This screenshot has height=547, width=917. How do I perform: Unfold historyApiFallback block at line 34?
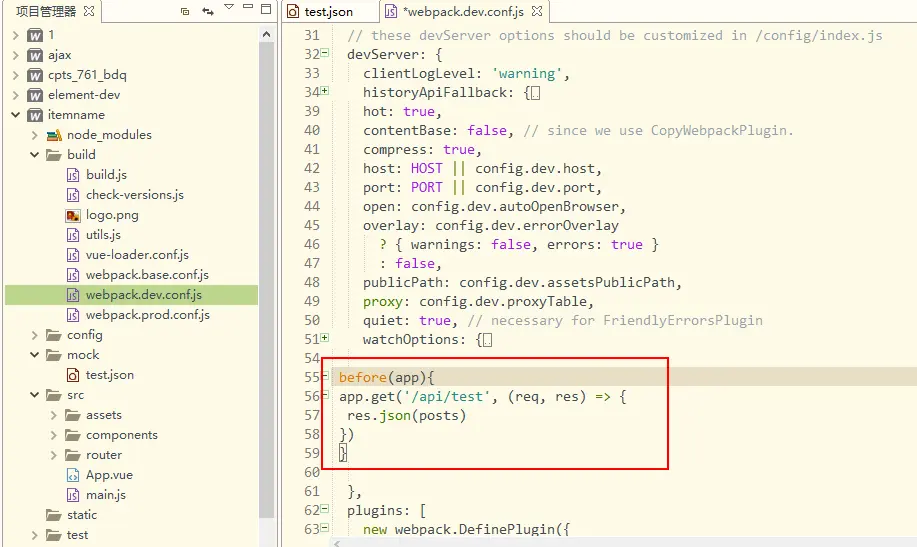(325, 91)
